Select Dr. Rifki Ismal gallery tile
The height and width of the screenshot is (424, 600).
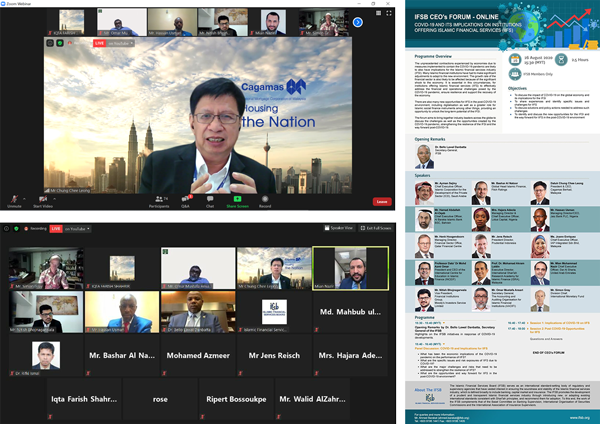click(46, 356)
